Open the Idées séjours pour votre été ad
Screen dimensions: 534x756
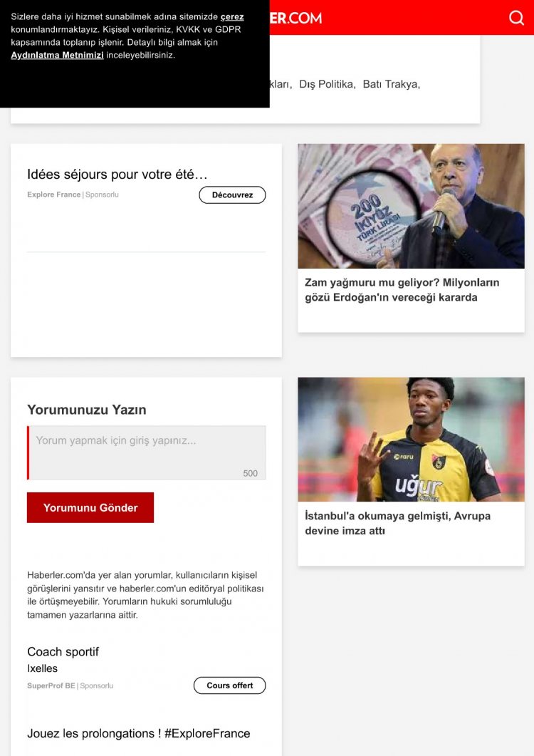(117, 174)
